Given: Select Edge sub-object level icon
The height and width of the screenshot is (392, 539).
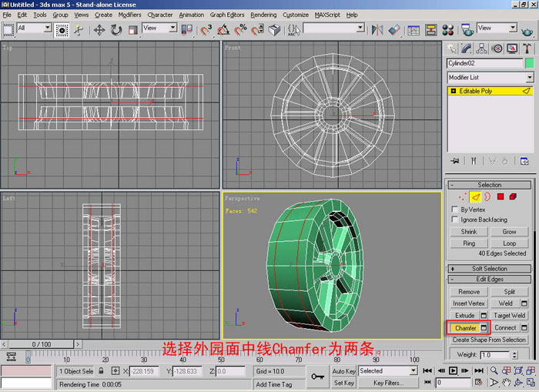Looking at the screenshot, I should coord(475,196).
